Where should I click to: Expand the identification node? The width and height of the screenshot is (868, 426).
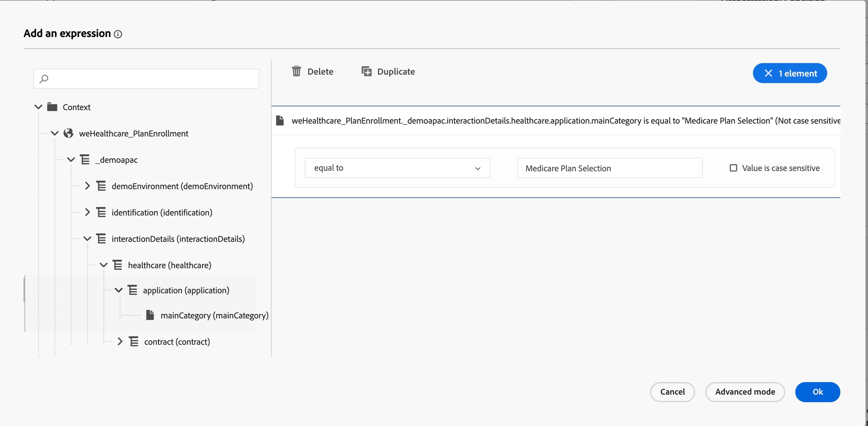coord(87,212)
